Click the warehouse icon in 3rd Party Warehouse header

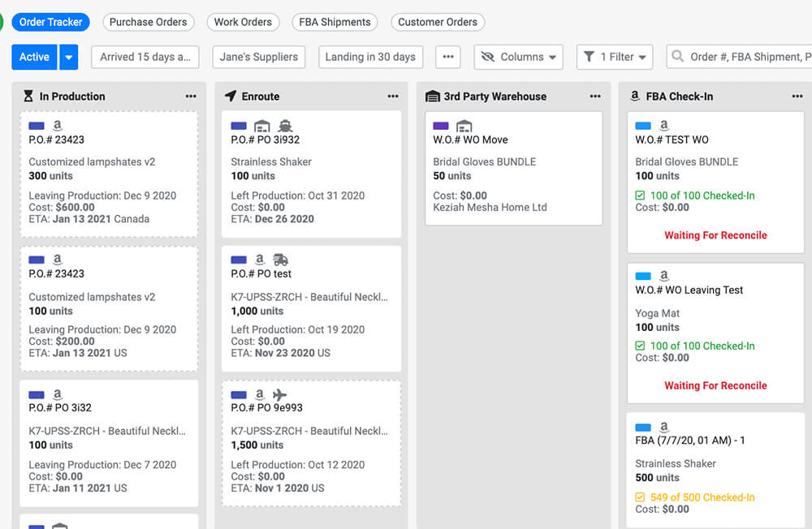432,96
